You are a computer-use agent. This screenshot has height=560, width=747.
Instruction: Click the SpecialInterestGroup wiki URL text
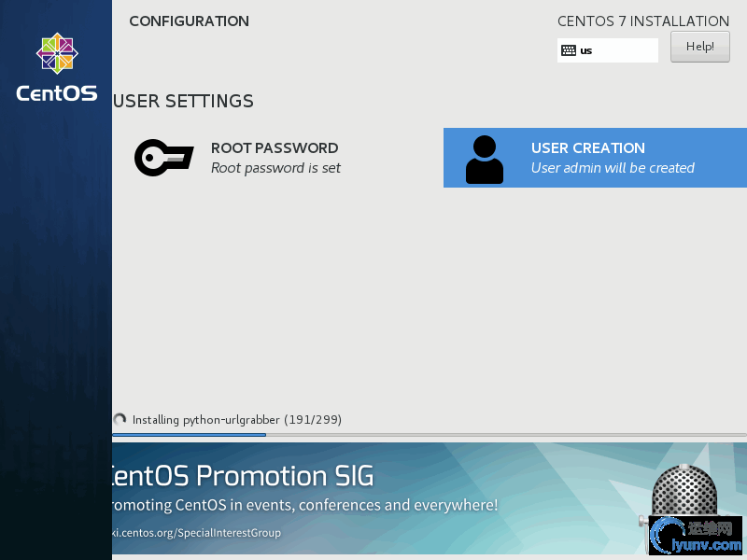tap(196, 532)
